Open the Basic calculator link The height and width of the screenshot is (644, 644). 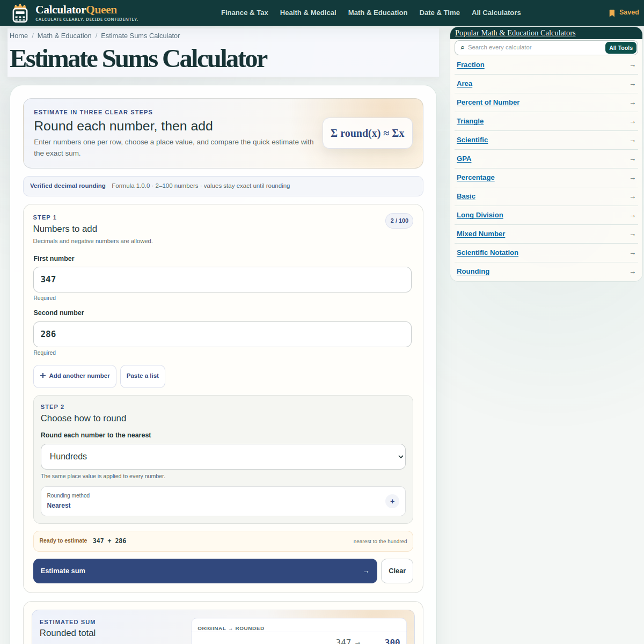click(x=466, y=196)
